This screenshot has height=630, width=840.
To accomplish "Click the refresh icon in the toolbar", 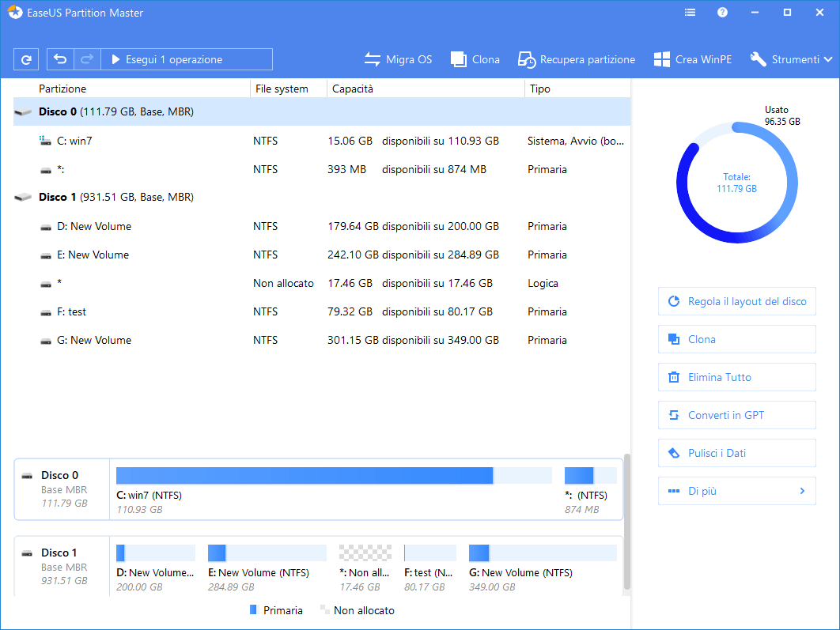I will [26, 59].
